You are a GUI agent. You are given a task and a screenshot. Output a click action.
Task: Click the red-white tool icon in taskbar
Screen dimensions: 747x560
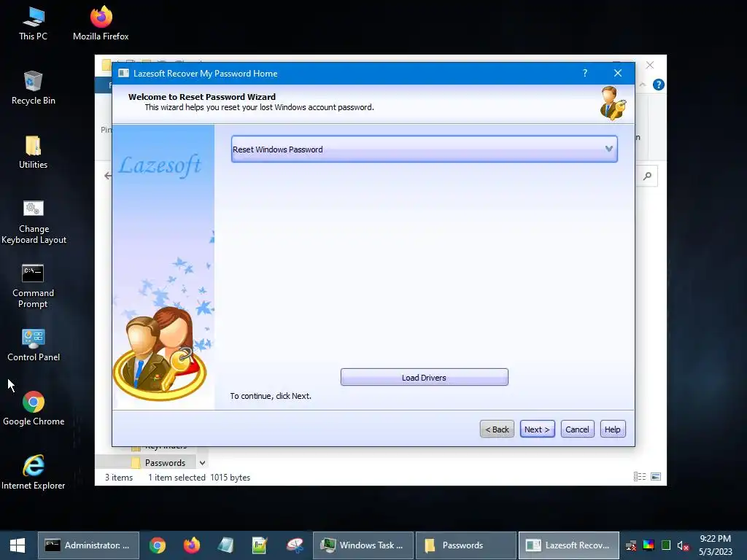(295, 545)
